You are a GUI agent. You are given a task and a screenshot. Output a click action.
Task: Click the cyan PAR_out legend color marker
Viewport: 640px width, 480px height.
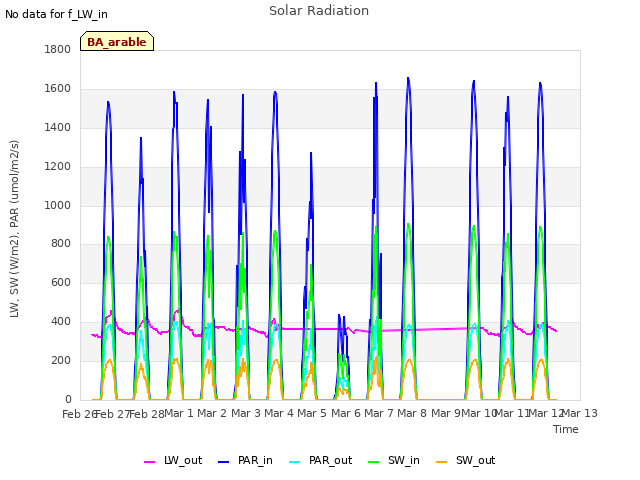pyautogui.click(x=294, y=462)
